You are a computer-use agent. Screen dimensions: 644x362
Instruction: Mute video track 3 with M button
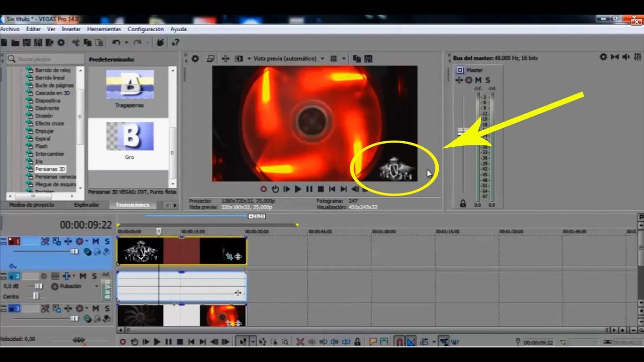(x=95, y=308)
